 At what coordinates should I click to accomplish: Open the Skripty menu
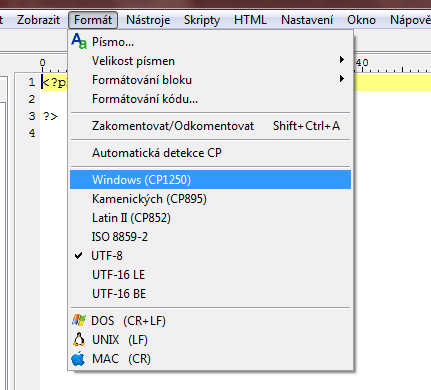click(x=202, y=20)
